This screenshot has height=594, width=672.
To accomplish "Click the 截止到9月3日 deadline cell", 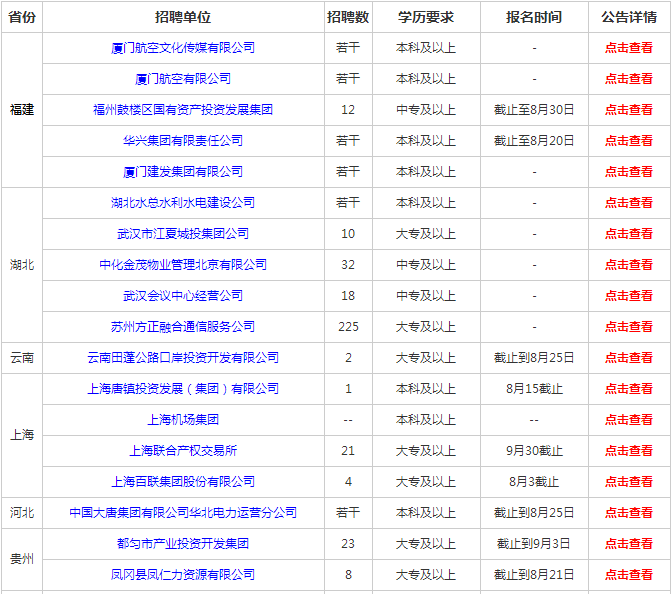I will (x=534, y=544).
